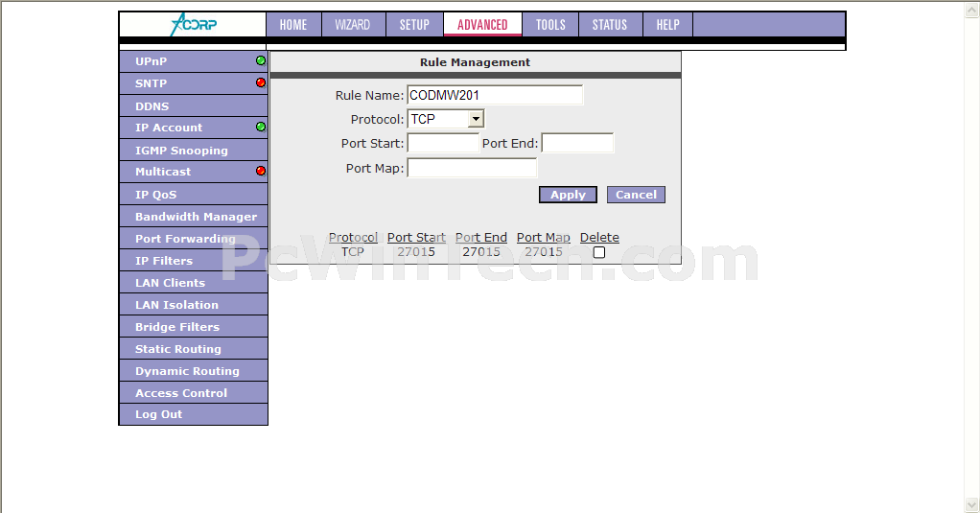Select the ADVANCED tab
This screenshot has width=980, height=513.
[482, 24]
